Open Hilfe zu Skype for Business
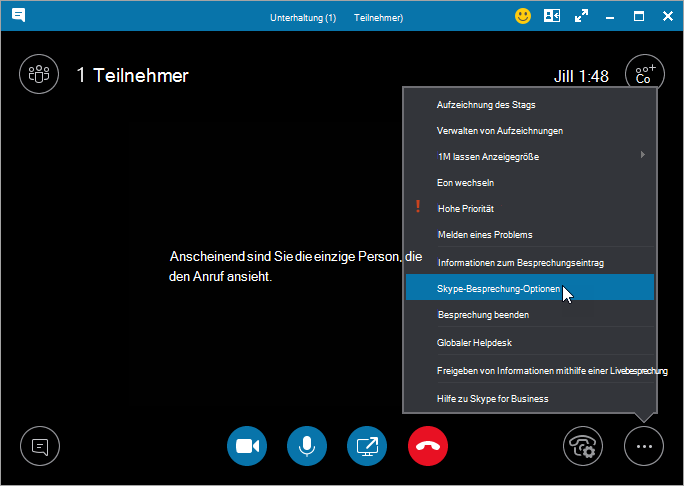Screen dimensions: 684x486 point(530,399)
